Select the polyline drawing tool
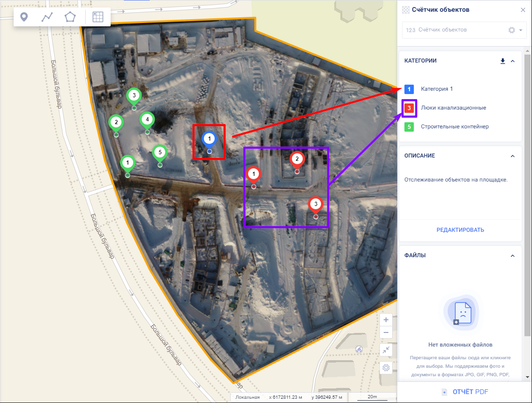Screen dimensions: 532x403 [47, 17]
